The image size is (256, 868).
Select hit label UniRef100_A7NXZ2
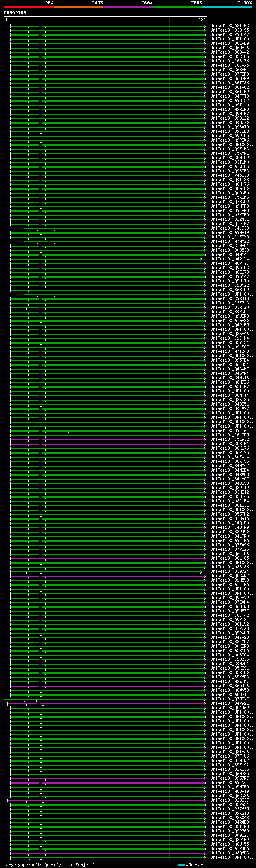pyautogui.click(x=230, y=242)
